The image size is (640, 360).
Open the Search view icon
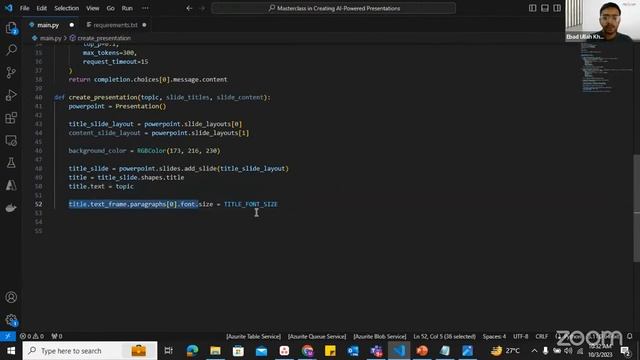[x=11, y=50]
